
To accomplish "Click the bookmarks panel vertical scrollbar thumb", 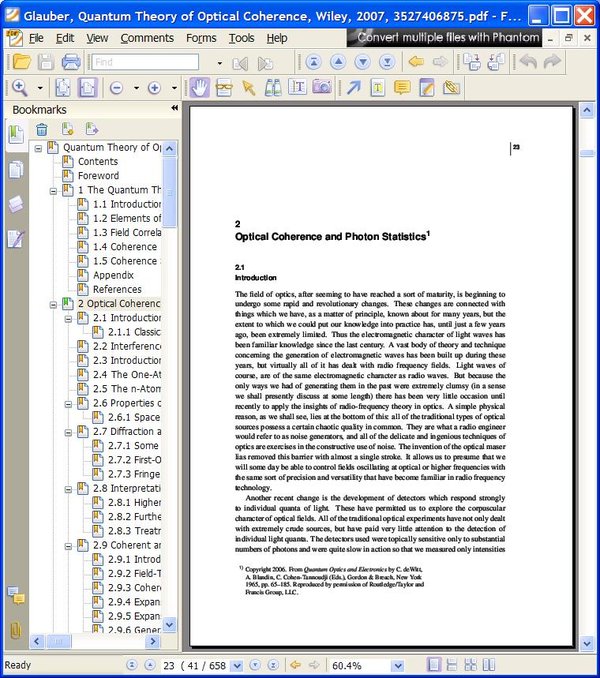I will click(169, 191).
